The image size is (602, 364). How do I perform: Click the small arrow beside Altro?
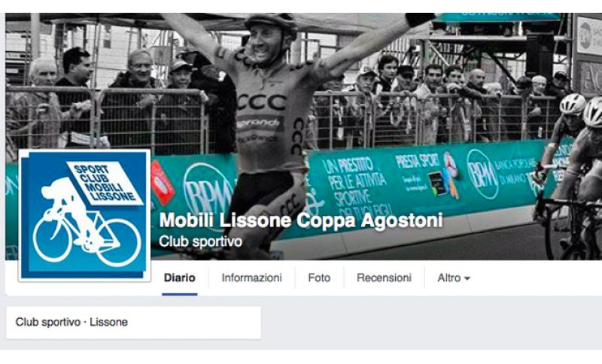click(467, 278)
